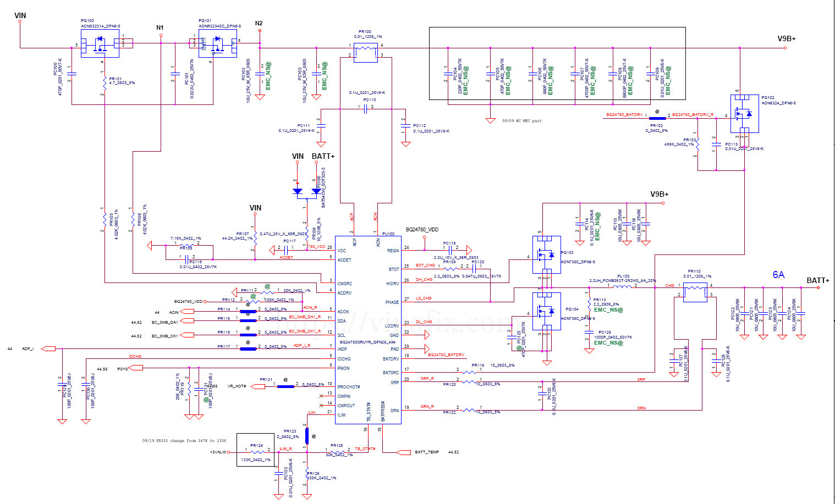Select the LX_CHG net label
835x504 pixels.
coord(424,298)
